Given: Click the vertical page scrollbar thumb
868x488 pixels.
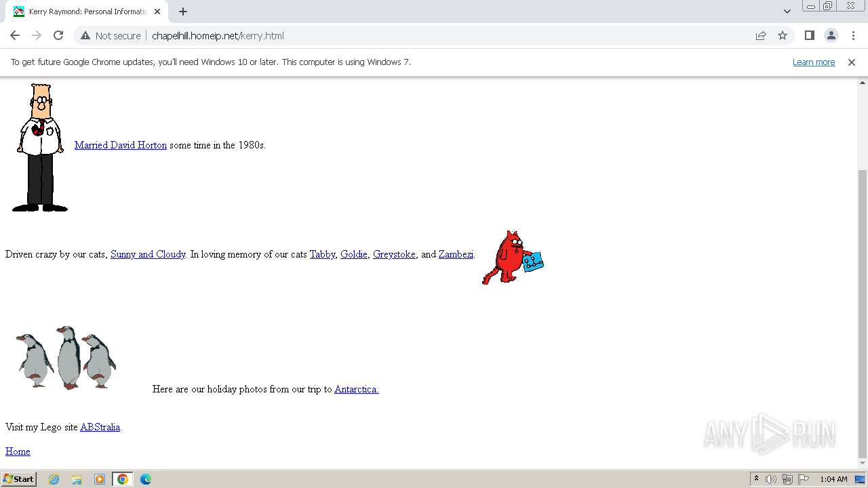Looking at the screenshot, I should coord(863,314).
